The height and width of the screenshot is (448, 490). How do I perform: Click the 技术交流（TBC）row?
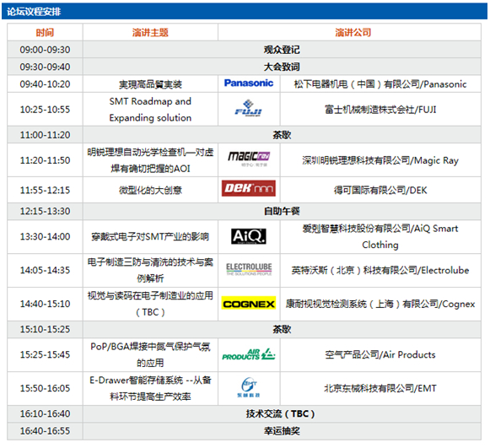click(x=245, y=413)
